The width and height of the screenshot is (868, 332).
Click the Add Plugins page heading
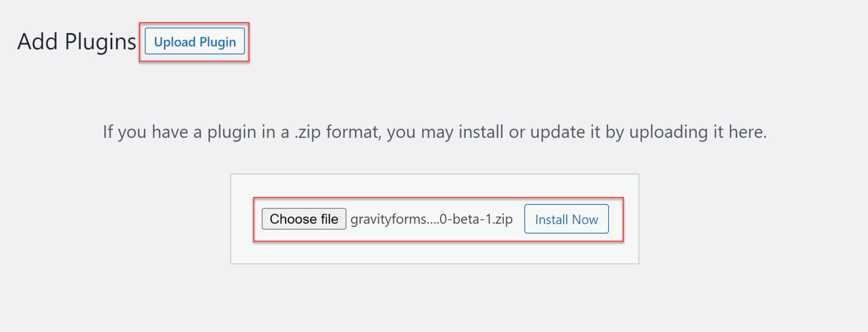click(x=76, y=41)
